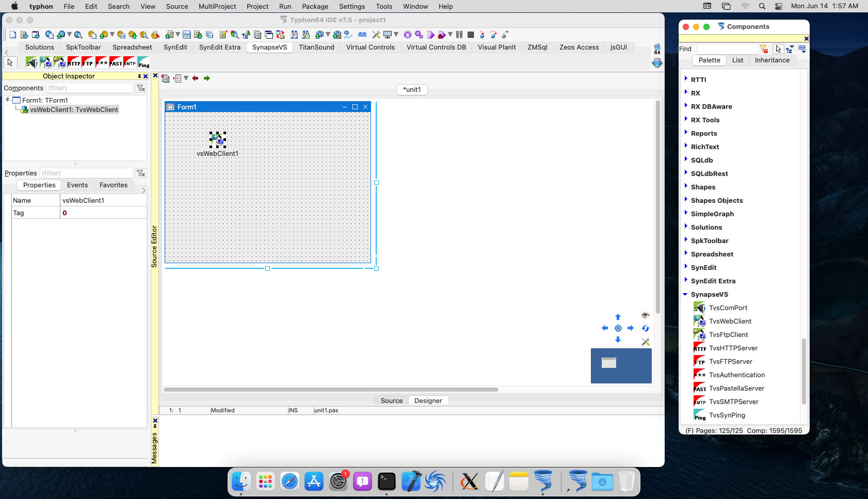Select TvsSynPing in Components list
The height and width of the screenshot is (499, 868).
pyautogui.click(x=727, y=415)
